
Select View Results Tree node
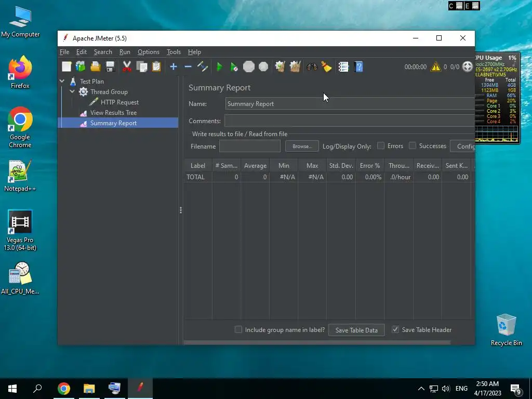tap(113, 113)
